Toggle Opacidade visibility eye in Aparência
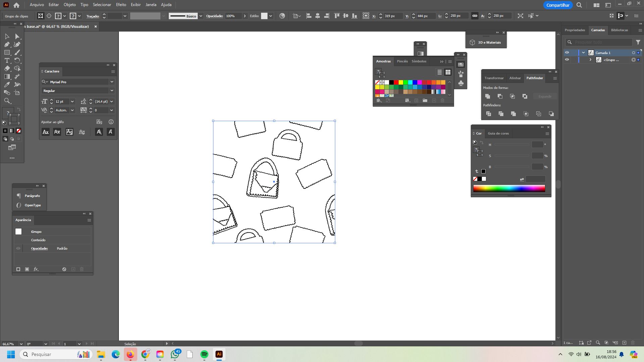 18,249
